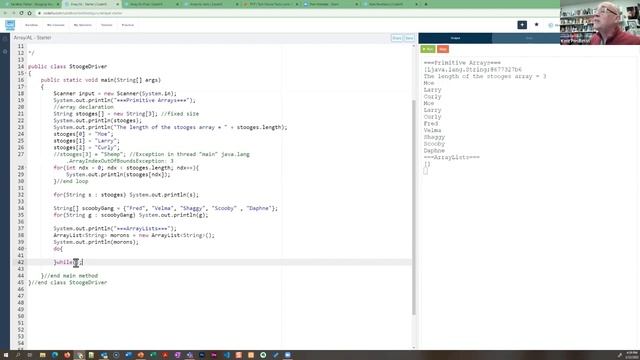Click the Share button above the editor

(x=397, y=38)
